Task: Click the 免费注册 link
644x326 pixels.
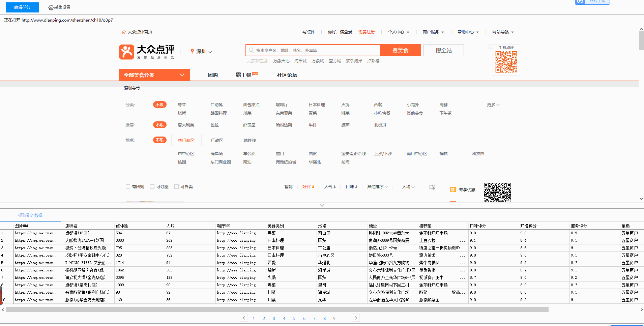Action: [x=367, y=32]
